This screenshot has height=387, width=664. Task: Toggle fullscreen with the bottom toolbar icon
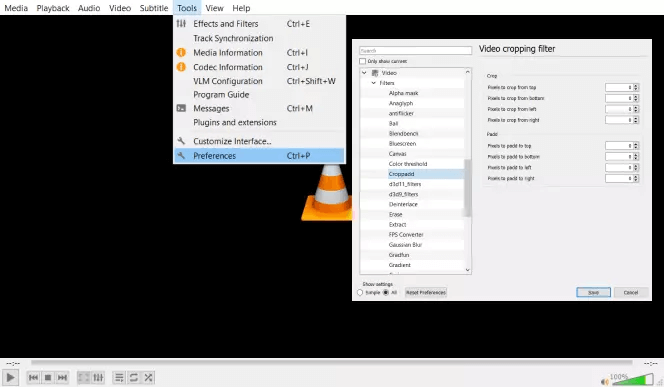pyautogui.click(x=84, y=377)
